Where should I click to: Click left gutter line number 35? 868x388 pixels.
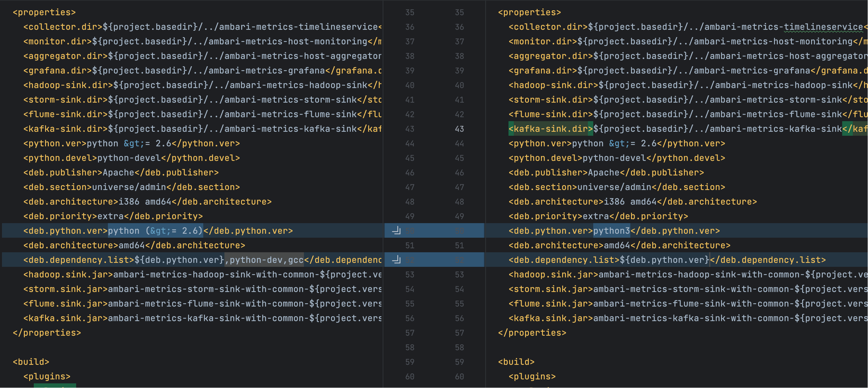tap(410, 12)
